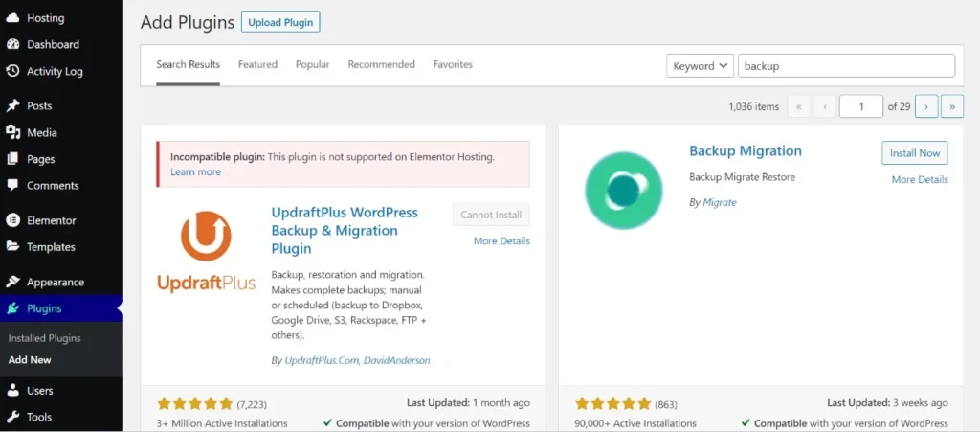The height and width of the screenshot is (432, 980).
Task: Open UpdraftPlus WordPress Backup plugin title
Action: click(x=345, y=231)
